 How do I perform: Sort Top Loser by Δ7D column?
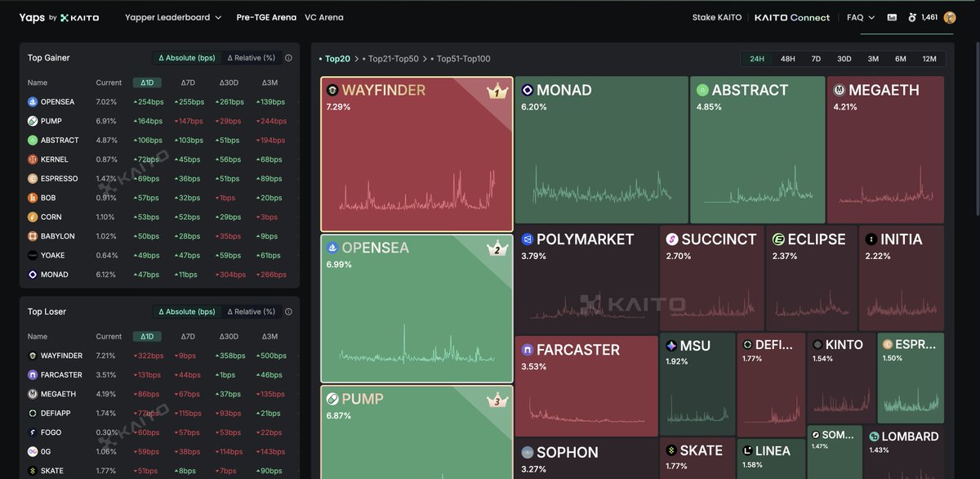(188, 336)
